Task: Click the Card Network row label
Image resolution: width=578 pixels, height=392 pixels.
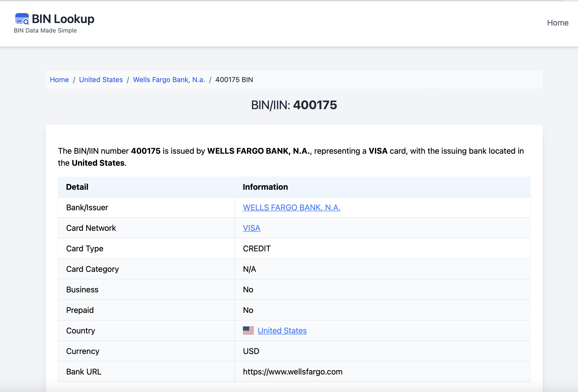Action: pyautogui.click(x=91, y=228)
